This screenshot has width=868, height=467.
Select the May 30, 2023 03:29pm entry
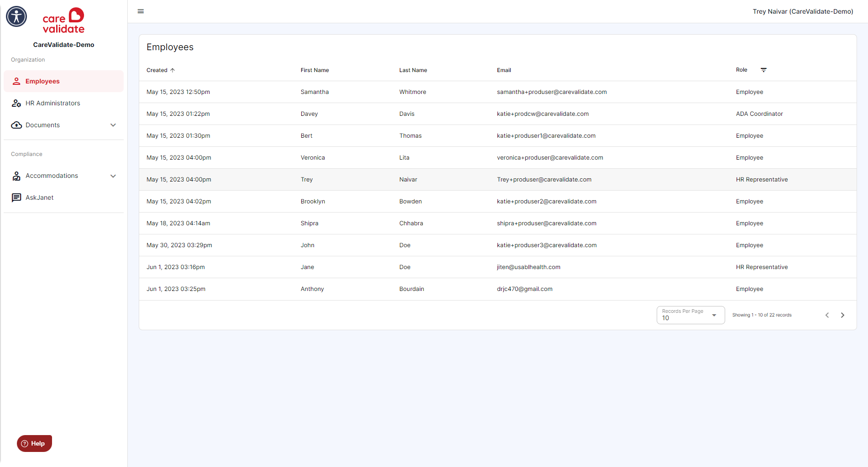pyautogui.click(x=179, y=245)
